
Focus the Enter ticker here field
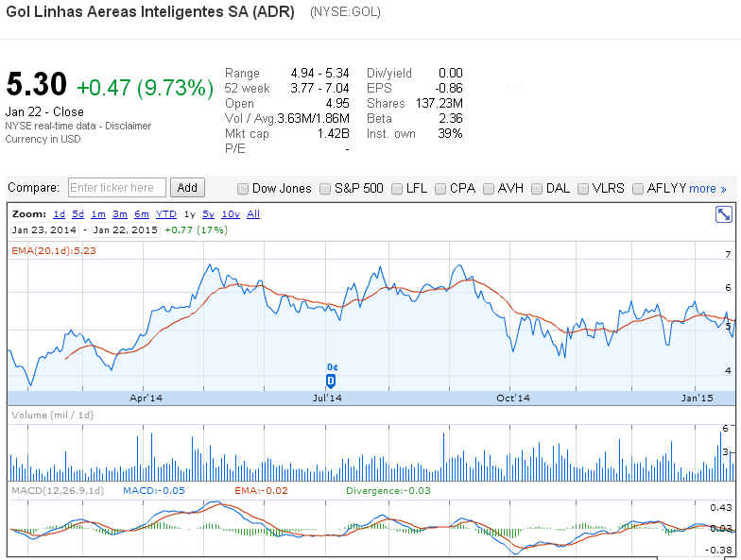(117, 187)
